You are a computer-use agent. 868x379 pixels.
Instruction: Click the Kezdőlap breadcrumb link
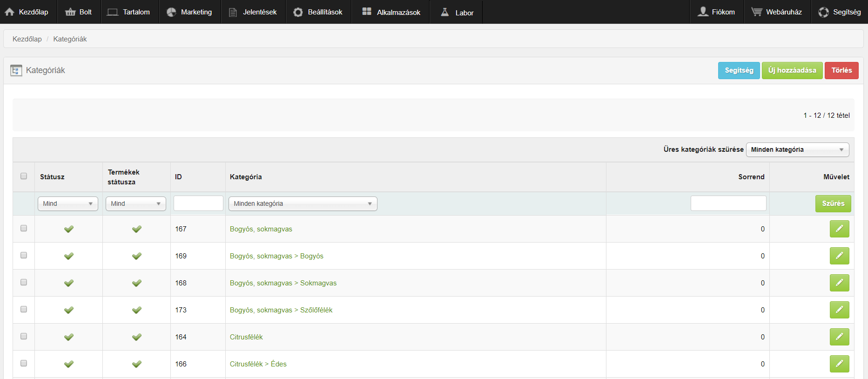click(27, 39)
